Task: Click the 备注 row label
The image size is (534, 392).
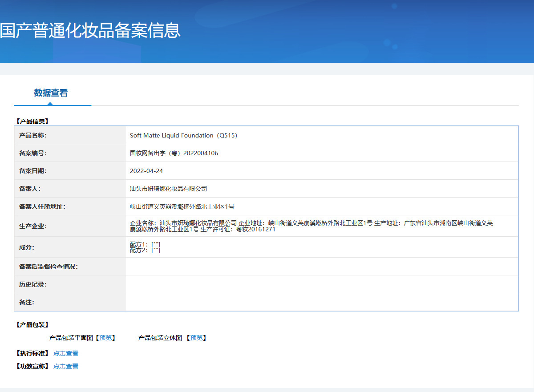Action: click(x=27, y=302)
